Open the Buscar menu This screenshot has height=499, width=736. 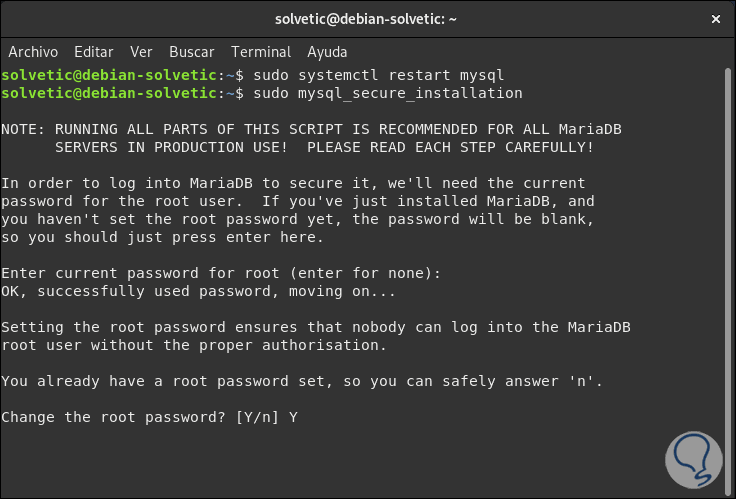coord(191,51)
